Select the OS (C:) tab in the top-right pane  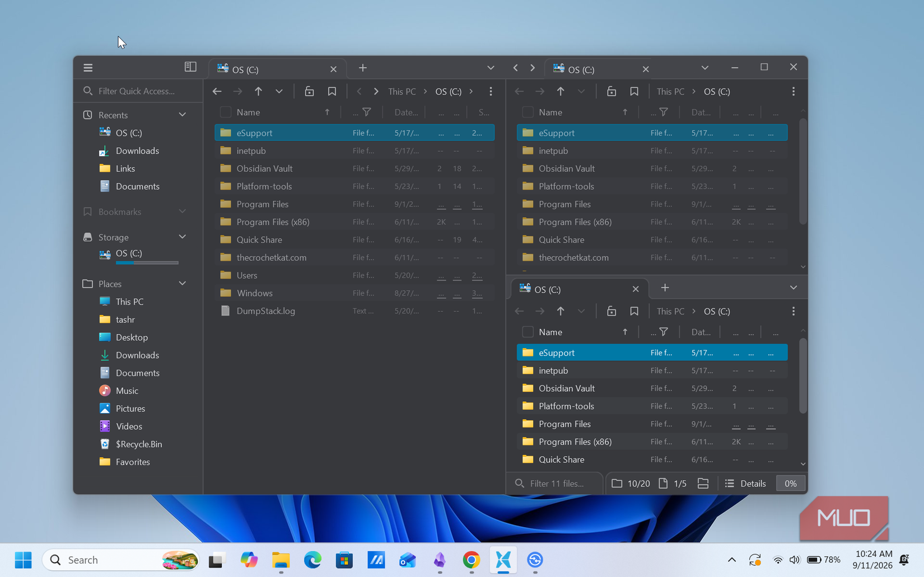pos(599,69)
